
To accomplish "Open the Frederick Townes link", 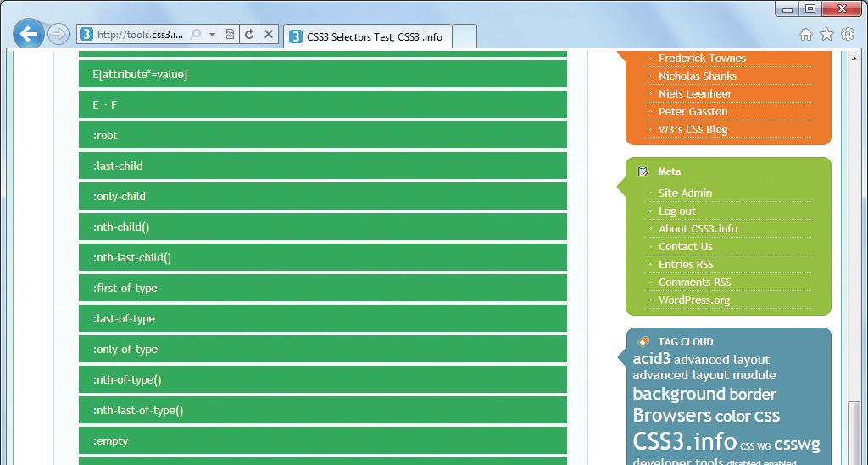I will click(x=702, y=59).
